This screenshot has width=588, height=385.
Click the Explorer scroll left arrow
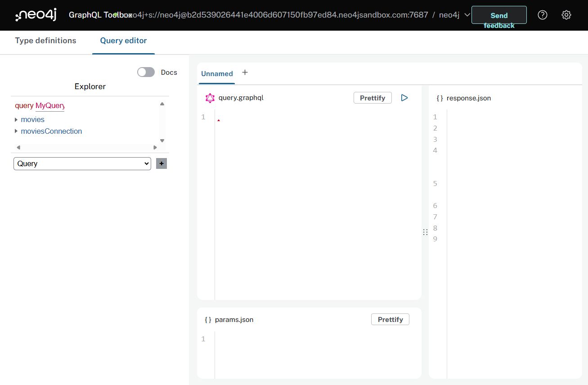pyautogui.click(x=18, y=147)
